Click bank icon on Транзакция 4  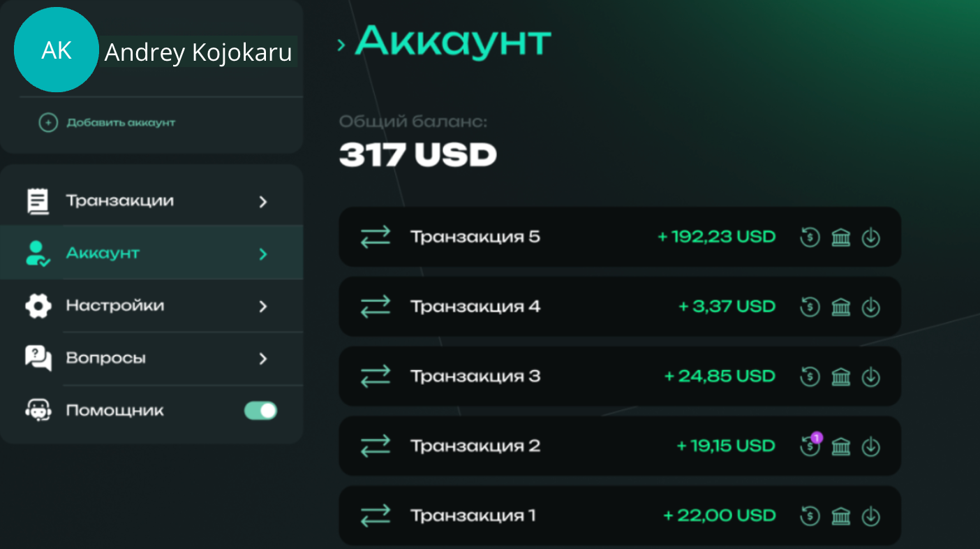[x=841, y=307]
